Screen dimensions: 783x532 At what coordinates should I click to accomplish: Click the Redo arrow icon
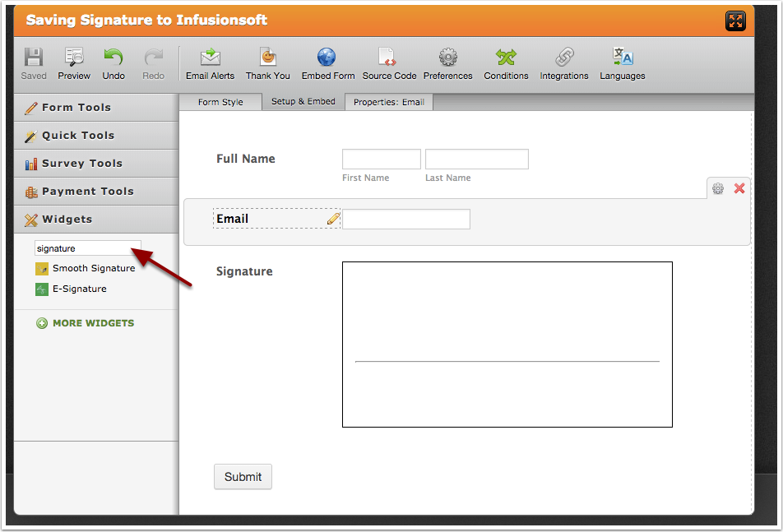[x=154, y=58]
